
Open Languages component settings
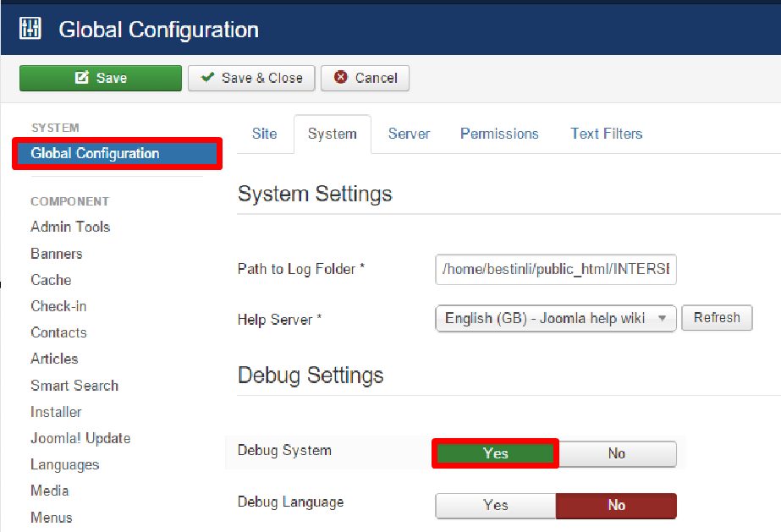click(65, 465)
